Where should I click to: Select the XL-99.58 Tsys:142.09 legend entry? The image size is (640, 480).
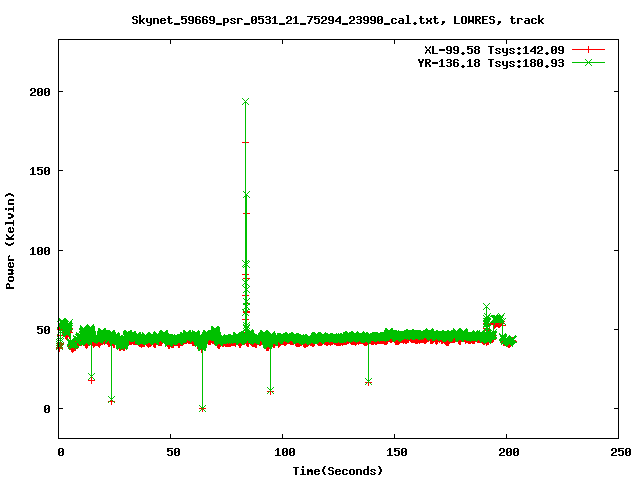(494, 50)
